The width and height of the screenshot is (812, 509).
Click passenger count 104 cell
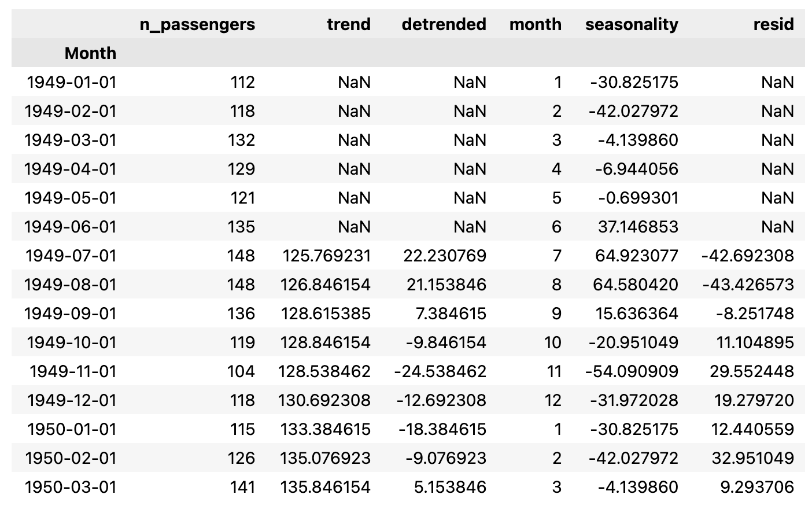point(242,371)
